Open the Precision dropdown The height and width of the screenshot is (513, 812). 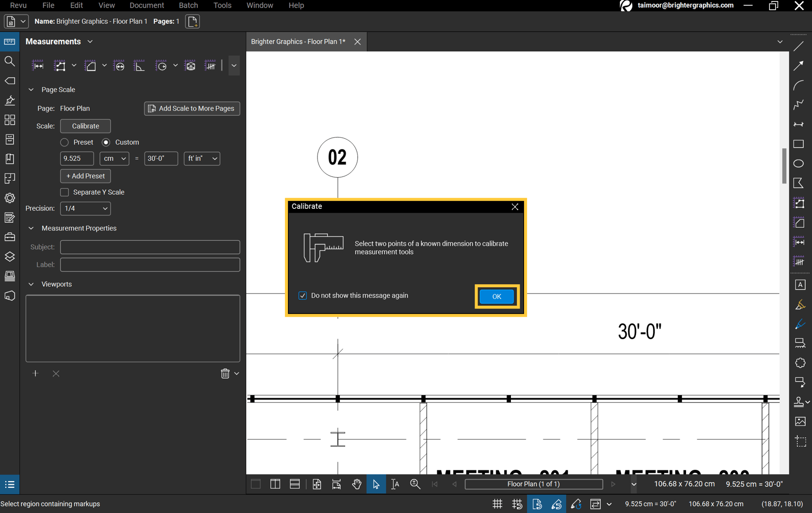pyautogui.click(x=85, y=208)
